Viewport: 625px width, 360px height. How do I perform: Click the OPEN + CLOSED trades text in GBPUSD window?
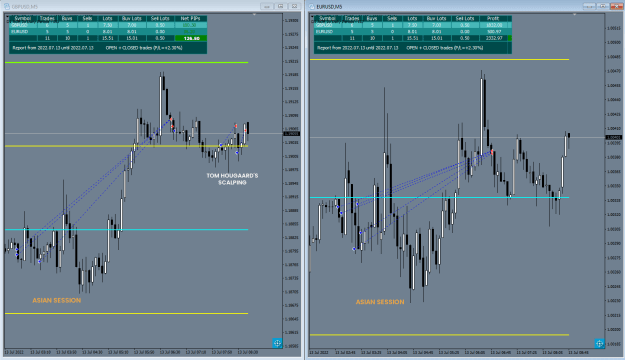click(144, 48)
